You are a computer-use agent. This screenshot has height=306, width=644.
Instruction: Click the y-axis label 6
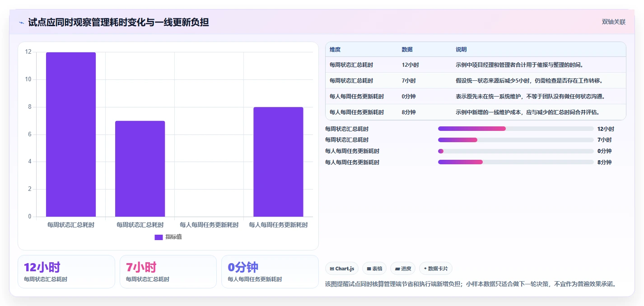pos(30,134)
